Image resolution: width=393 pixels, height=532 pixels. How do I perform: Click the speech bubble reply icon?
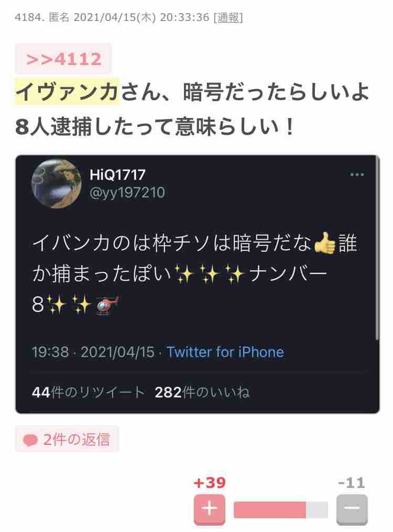point(30,440)
